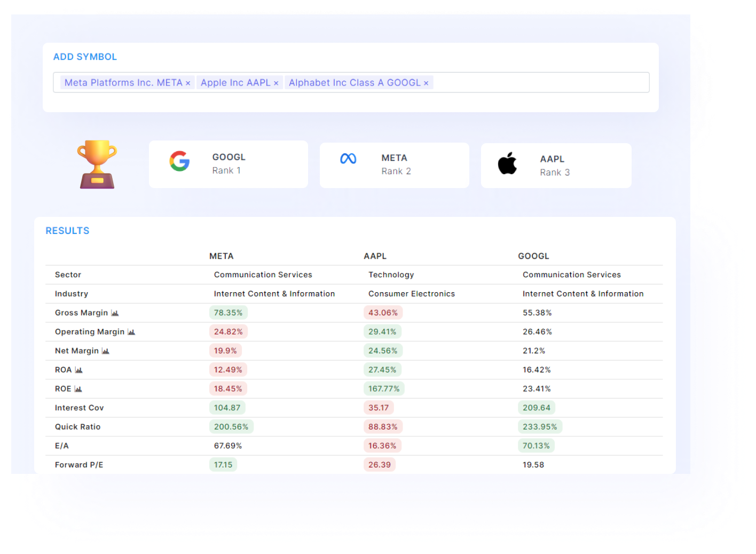
Task: Click META operating margin 24.82%
Action: [229, 332]
